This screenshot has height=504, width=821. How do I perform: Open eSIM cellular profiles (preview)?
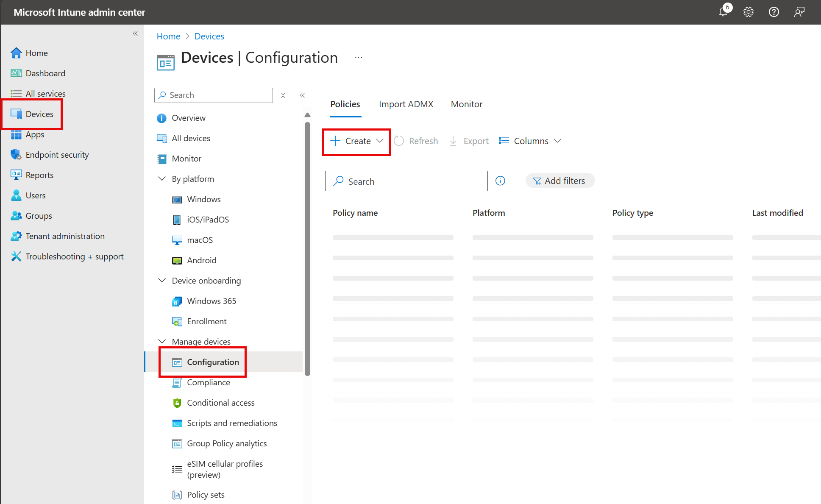point(224,469)
